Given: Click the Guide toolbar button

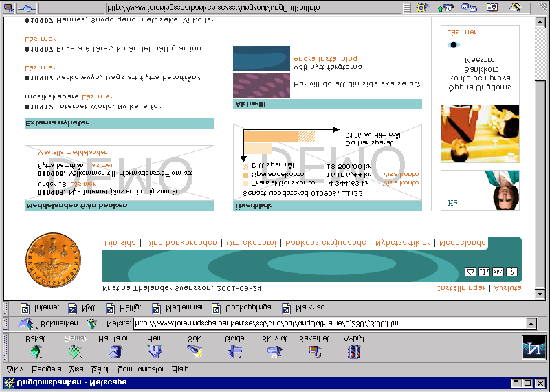Looking at the screenshot, I should click(234, 347).
